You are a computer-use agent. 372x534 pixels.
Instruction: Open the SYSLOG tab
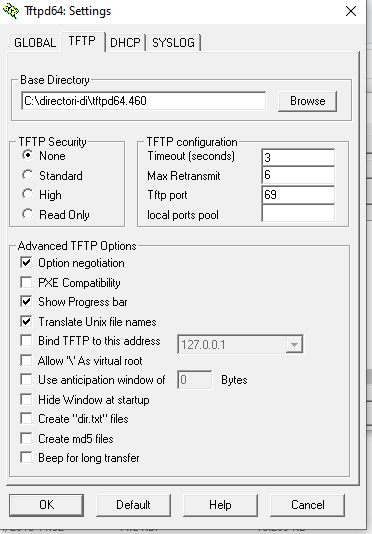coord(173,43)
